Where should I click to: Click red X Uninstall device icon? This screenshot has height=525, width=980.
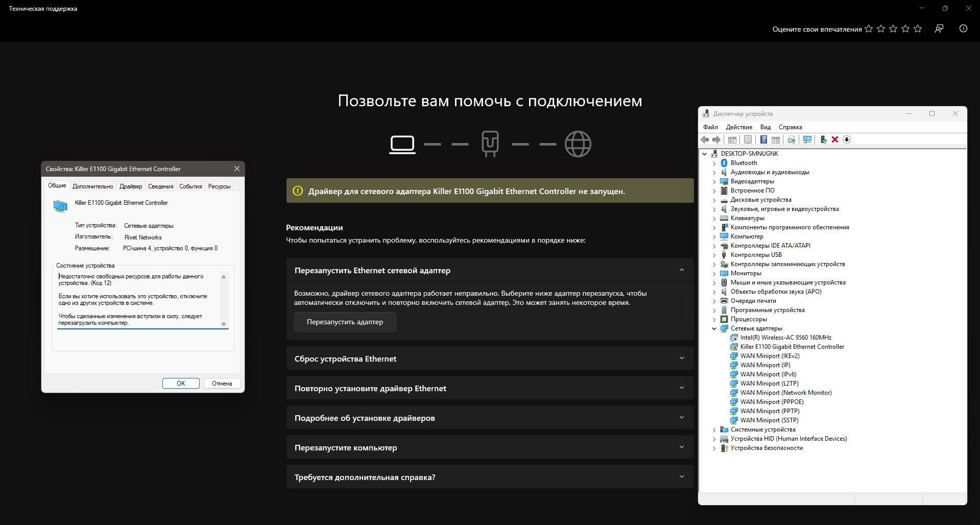pyautogui.click(x=835, y=139)
